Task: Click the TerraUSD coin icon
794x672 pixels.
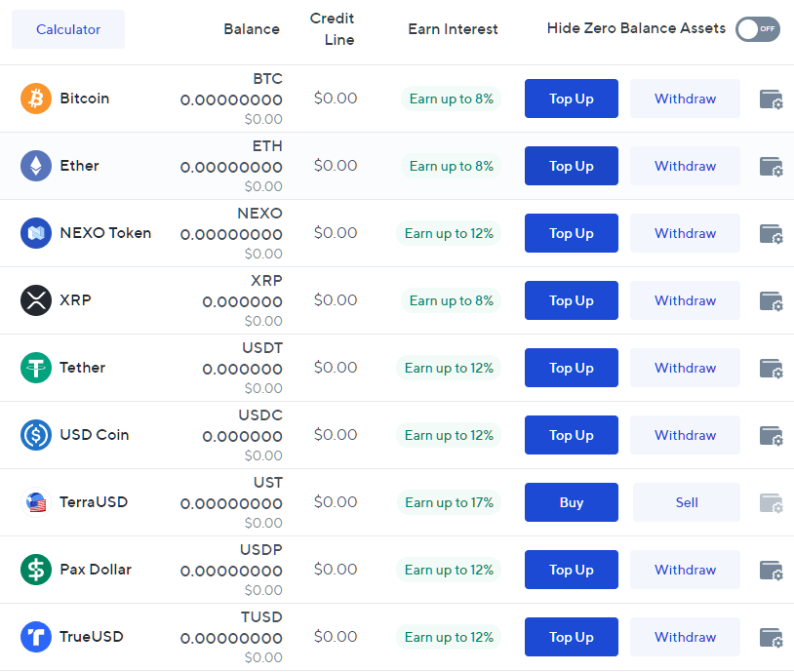Action: coord(36,502)
